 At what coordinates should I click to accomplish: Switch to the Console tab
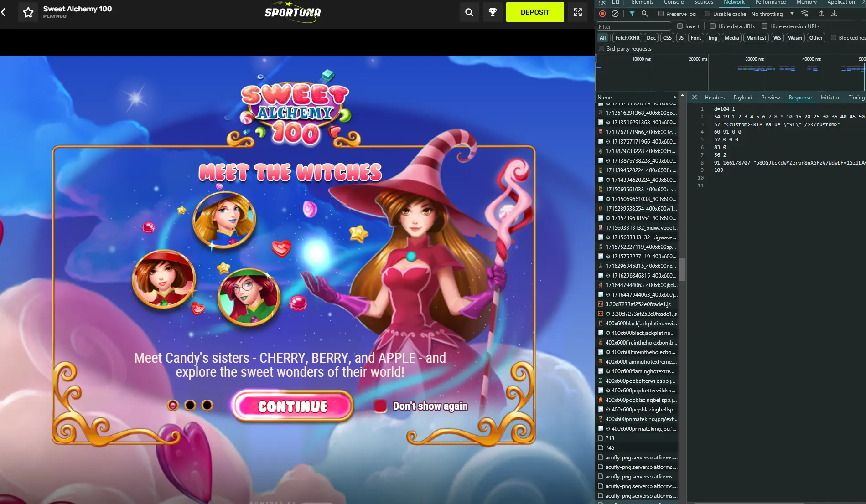pos(674,2)
